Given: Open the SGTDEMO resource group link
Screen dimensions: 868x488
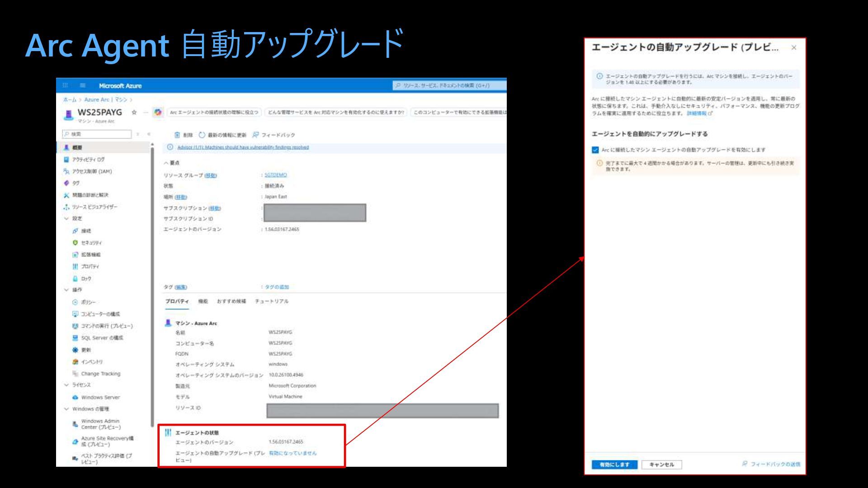Looking at the screenshot, I should 275,175.
